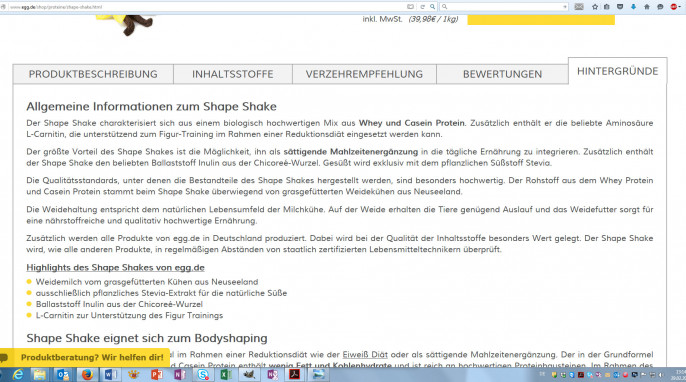
Task: Open Excel from the taskbar
Action: [226, 375]
